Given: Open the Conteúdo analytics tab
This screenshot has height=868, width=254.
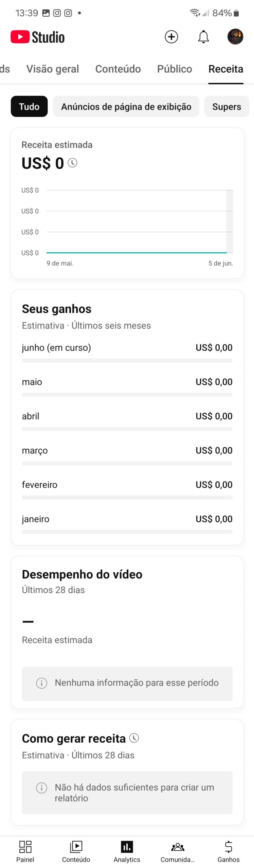Looking at the screenshot, I should tap(118, 69).
